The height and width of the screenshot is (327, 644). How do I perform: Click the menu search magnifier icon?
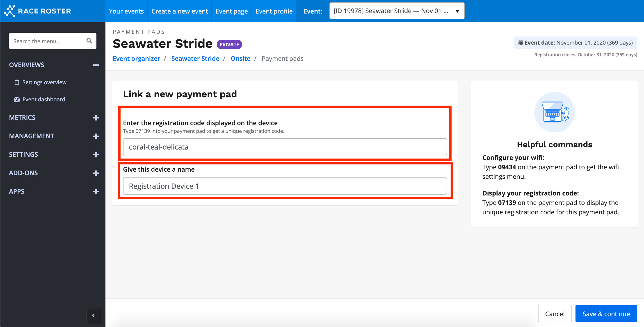point(89,41)
